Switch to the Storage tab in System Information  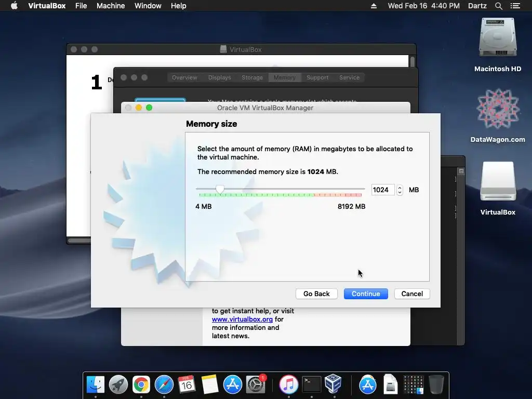click(252, 77)
